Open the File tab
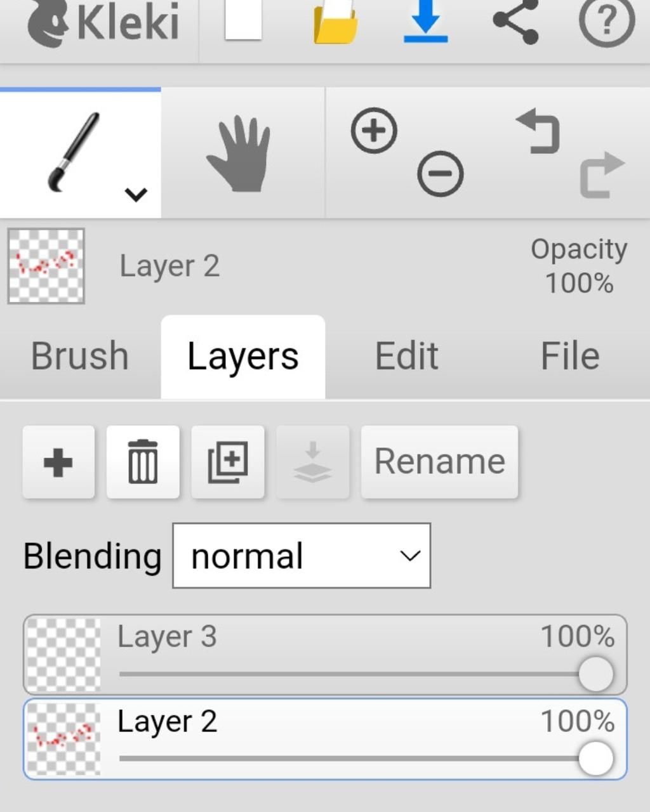The width and height of the screenshot is (650, 812). [569, 356]
